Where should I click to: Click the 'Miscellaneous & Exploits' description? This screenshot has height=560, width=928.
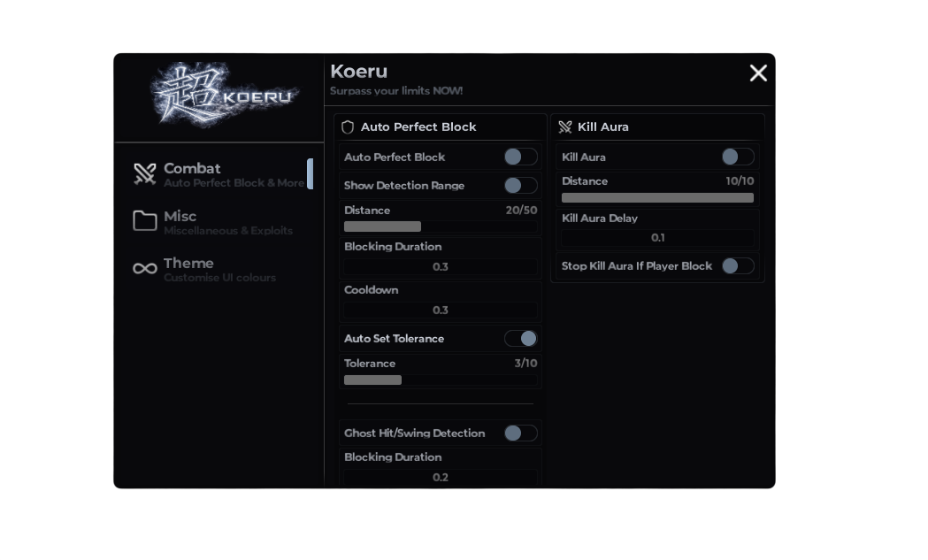pyautogui.click(x=228, y=231)
